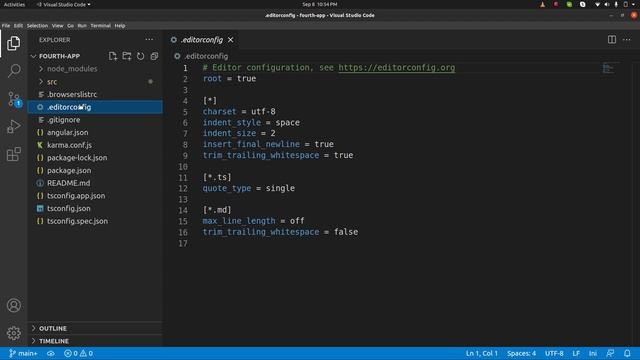Open the feedback icon in status bar

[610, 353]
